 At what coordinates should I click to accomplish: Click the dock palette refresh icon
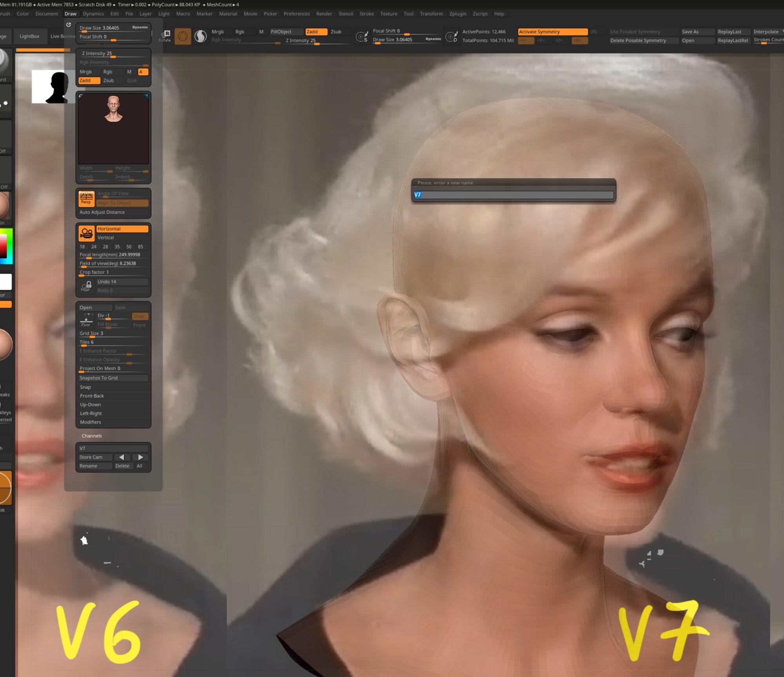pos(69,25)
